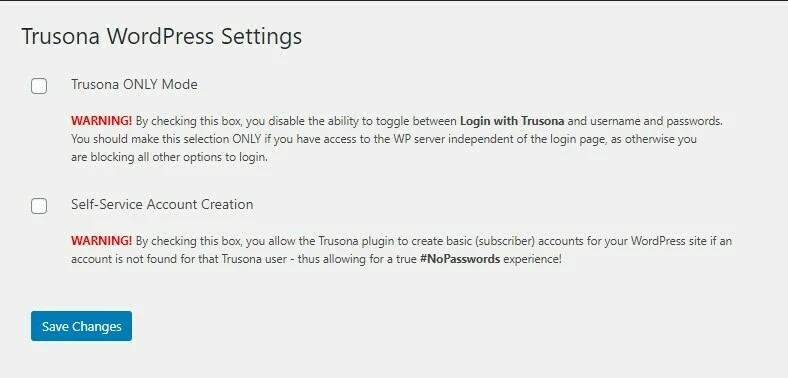
Task: Click the capitalized 'ONLY' in the warning paragraph
Action: coord(247,139)
